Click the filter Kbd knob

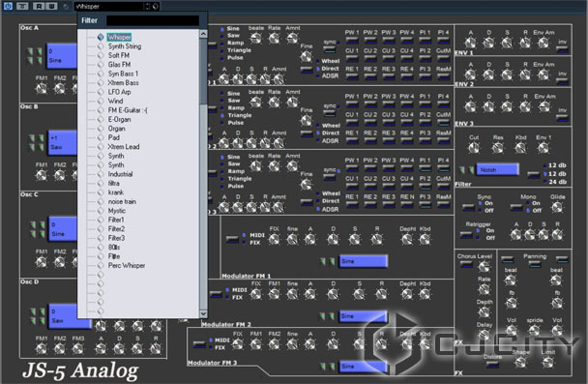click(x=520, y=148)
